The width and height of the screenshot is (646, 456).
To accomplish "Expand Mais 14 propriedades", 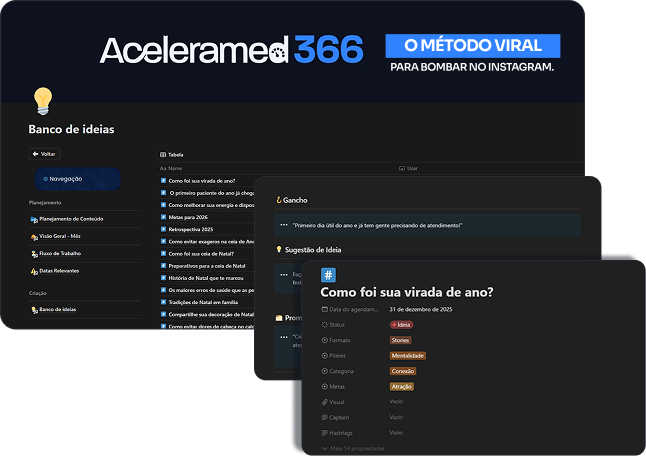I will coord(353,449).
